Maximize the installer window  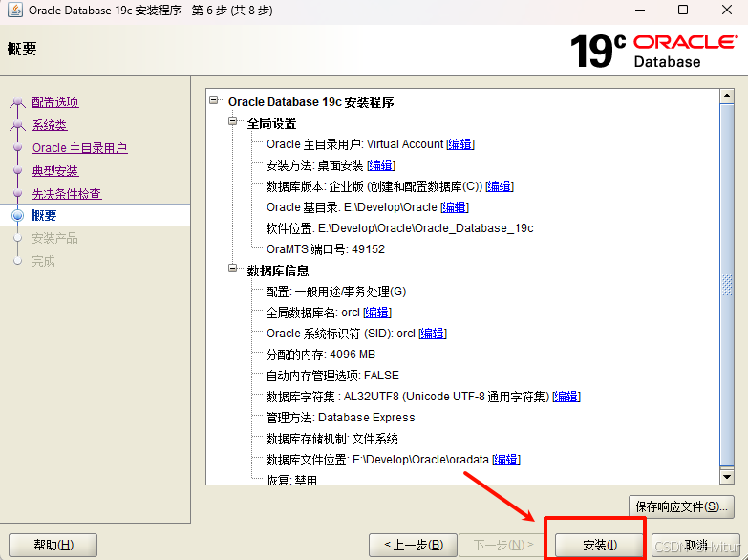pyautogui.click(x=683, y=10)
